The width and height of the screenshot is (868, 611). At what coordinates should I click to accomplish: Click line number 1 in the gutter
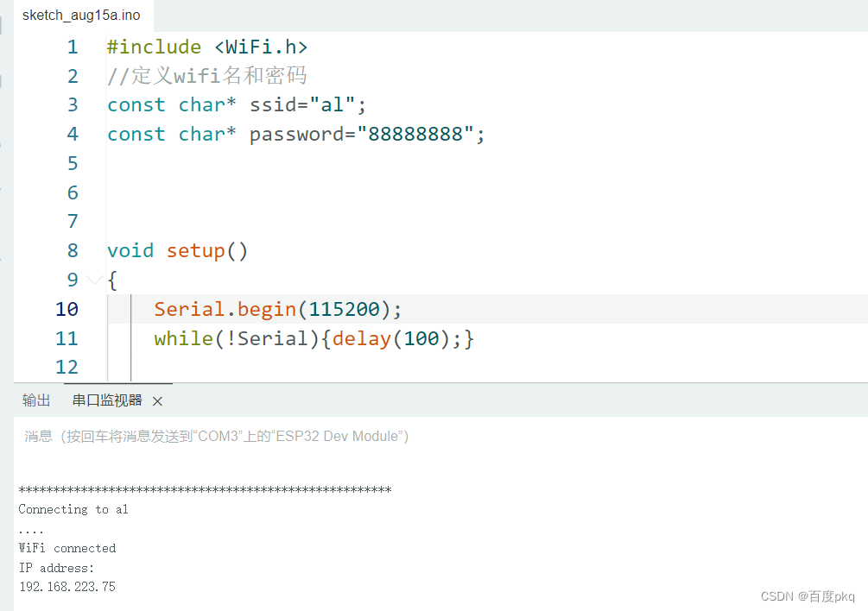point(73,47)
